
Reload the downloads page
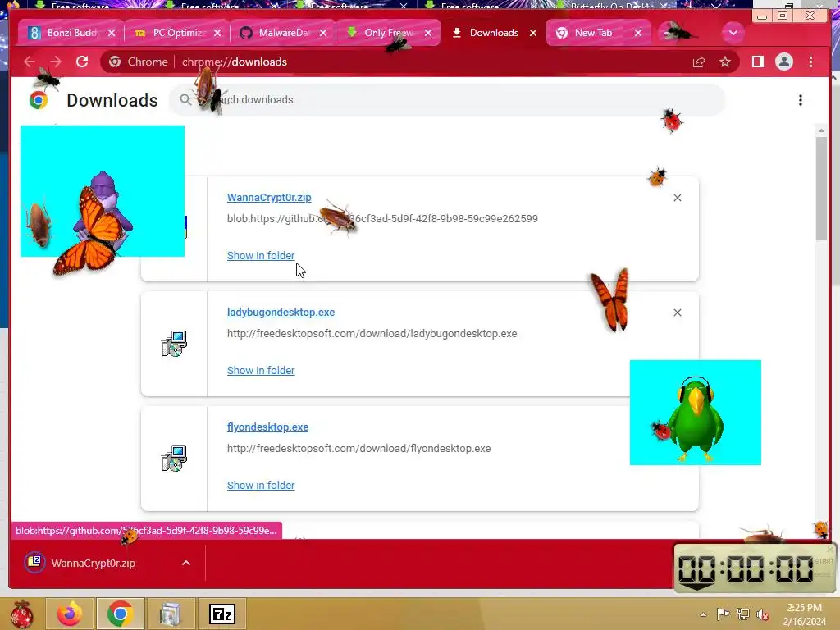82,62
